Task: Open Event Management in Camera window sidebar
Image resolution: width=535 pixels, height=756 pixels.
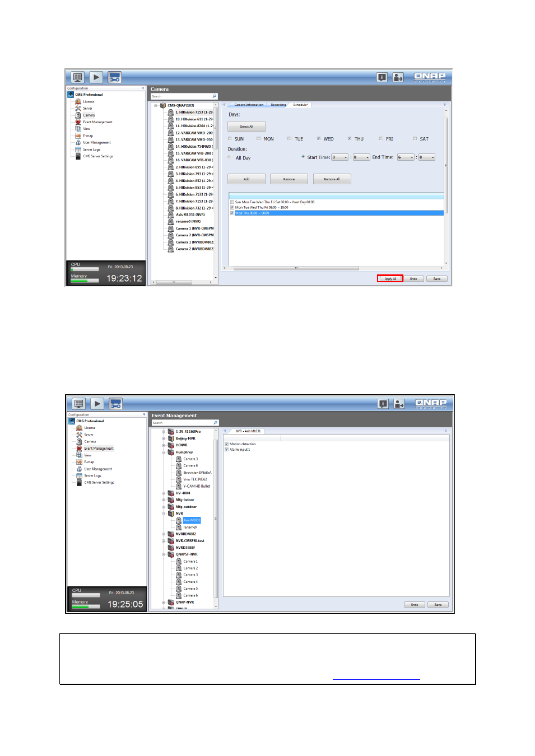Action: [97, 122]
